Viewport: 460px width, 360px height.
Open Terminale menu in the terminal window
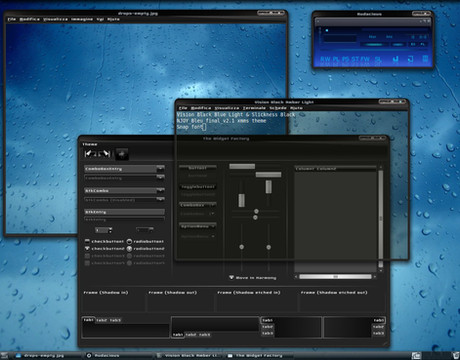254,108
